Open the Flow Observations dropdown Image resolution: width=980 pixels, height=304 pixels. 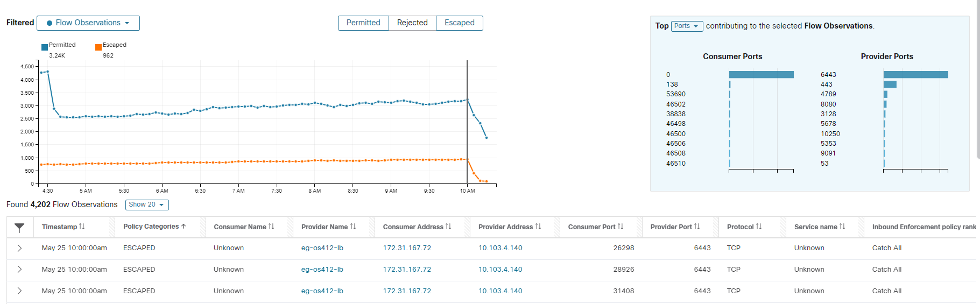88,23
